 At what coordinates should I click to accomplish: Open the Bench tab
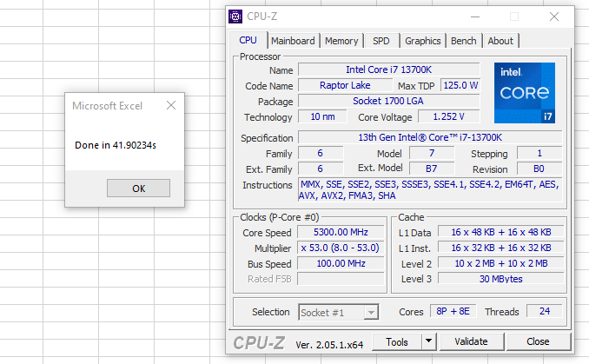click(464, 41)
